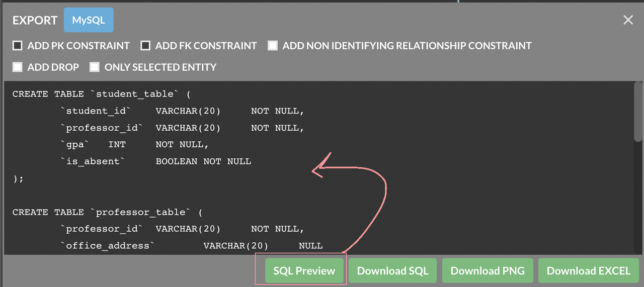Click the CREATE TABLE `student_table` line
Screen dimensions: 644x287
coord(102,94)
